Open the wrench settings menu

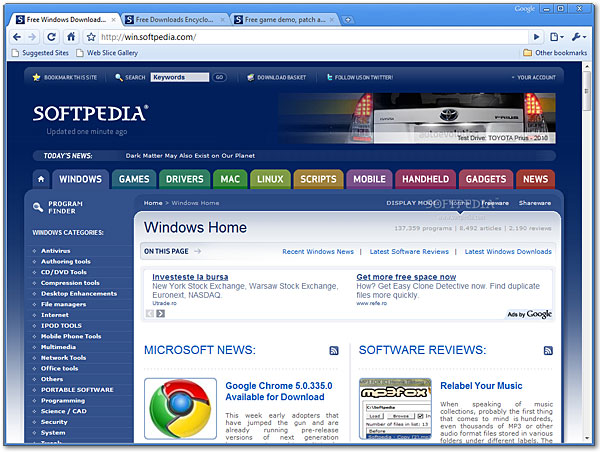coord(579,37)
